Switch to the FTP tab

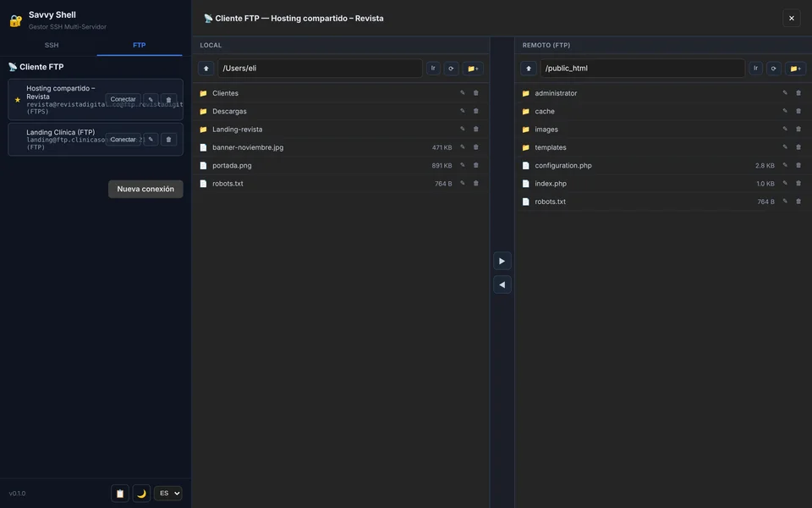[x=140, y=45]
